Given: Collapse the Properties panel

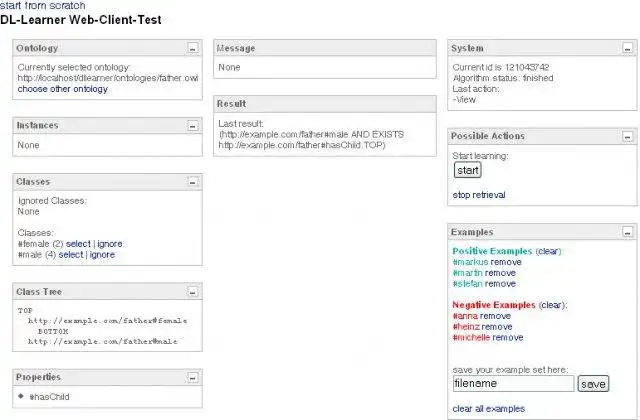Looking at the screenshot, I should (192, 377).
